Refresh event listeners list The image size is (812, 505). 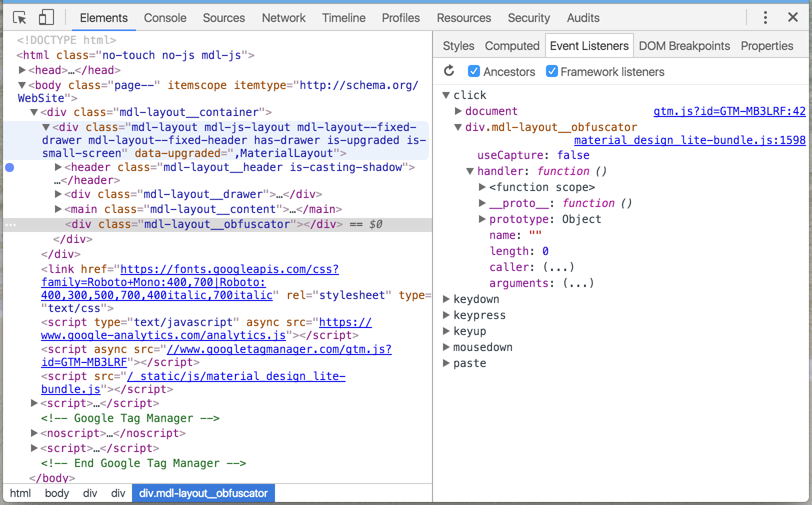tap(449, 71)
